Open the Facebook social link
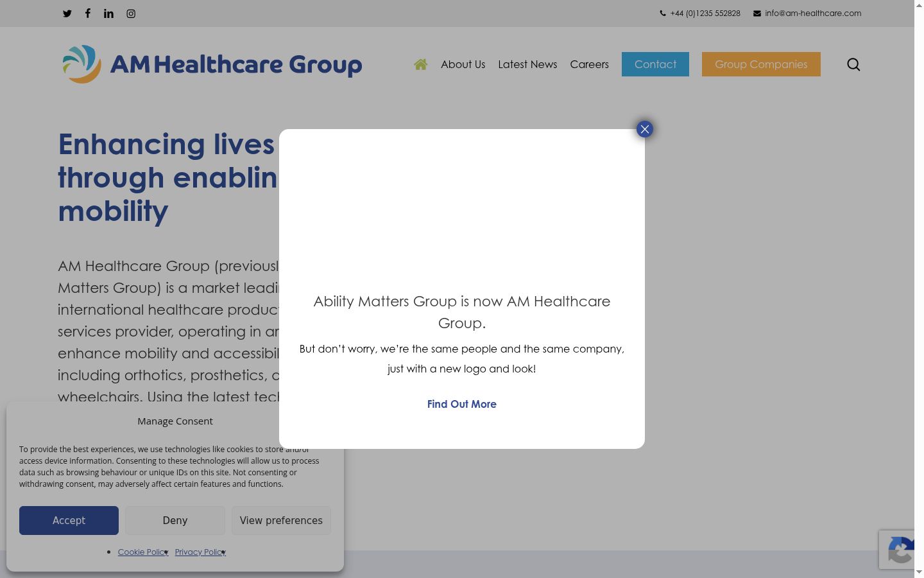The image size is (924, 578). 88,13
